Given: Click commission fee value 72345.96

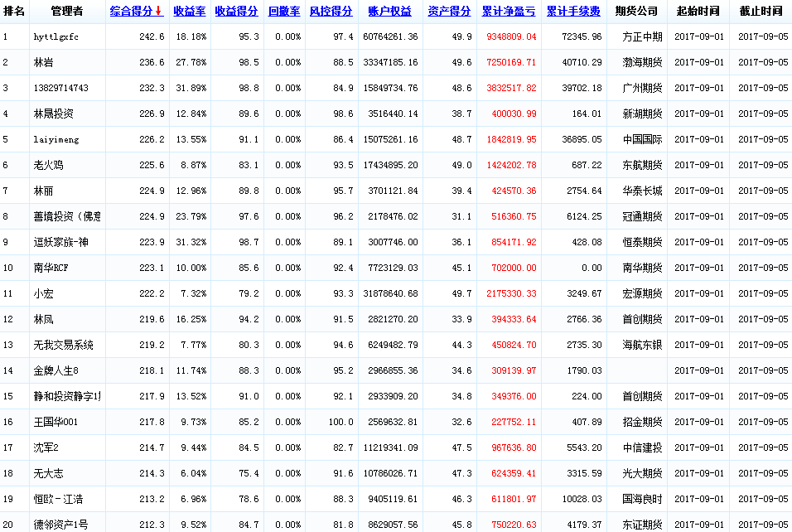Looking at the screenshot, I should 582,37.
